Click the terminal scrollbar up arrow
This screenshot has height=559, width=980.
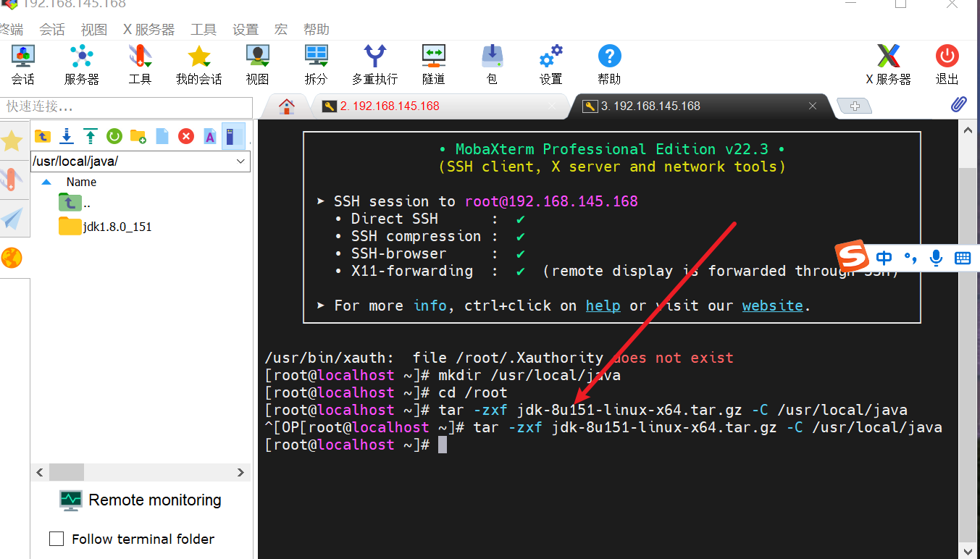point(968,130)
